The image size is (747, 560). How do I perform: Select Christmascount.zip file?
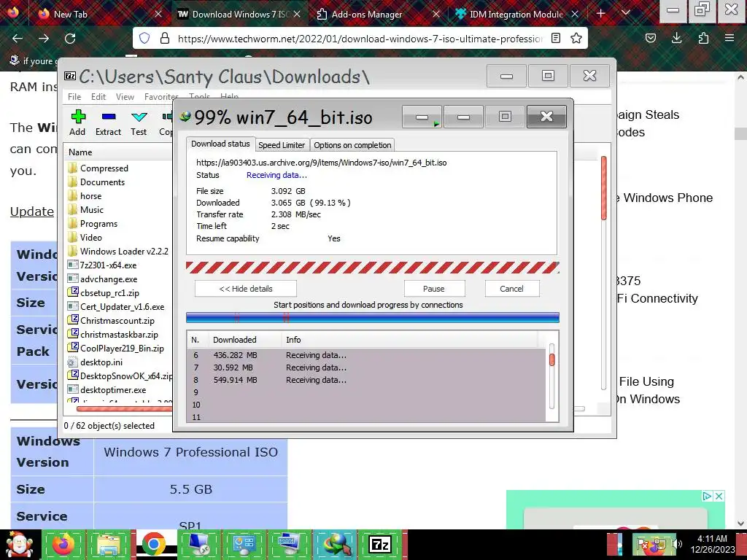pos(117,321)
